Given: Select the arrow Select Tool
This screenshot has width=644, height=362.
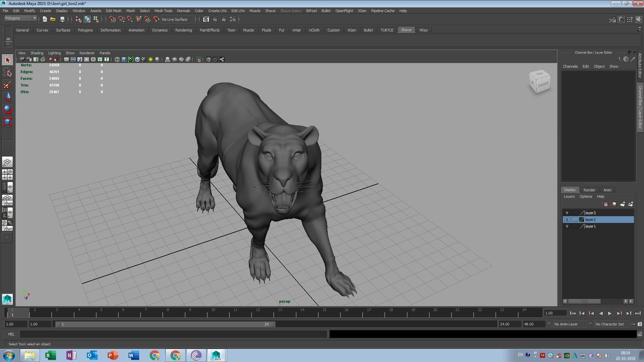Looking at the screenshot, I should coord(7,60).
